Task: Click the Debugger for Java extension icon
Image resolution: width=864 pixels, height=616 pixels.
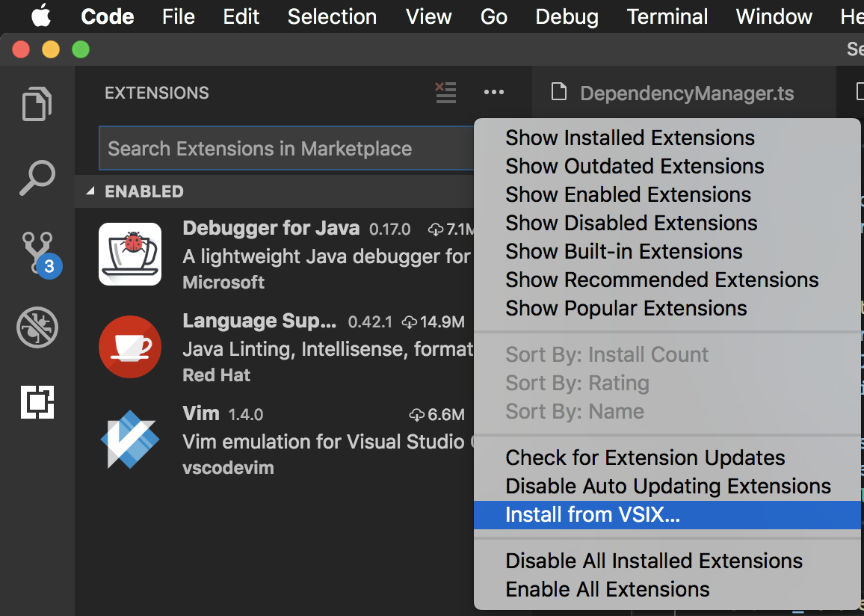Action: coord(130,254)
